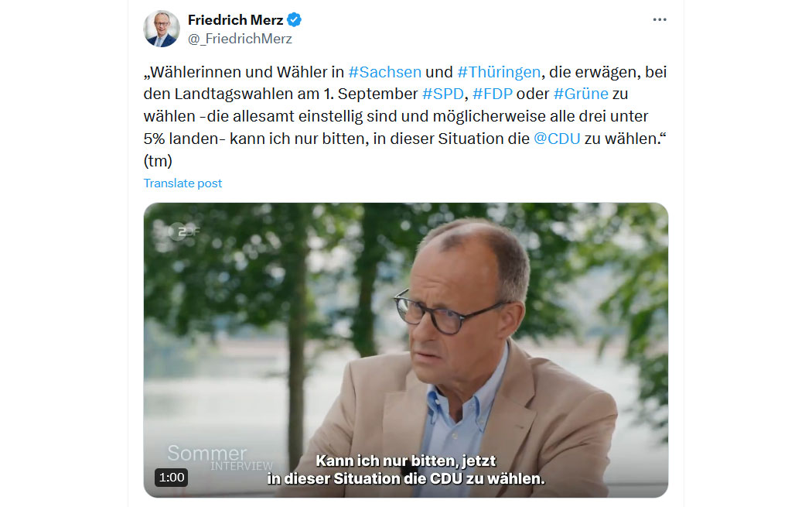The image size is (812, 507).
Task: Click the blue verified badge
Action: [x=294, y=19]
